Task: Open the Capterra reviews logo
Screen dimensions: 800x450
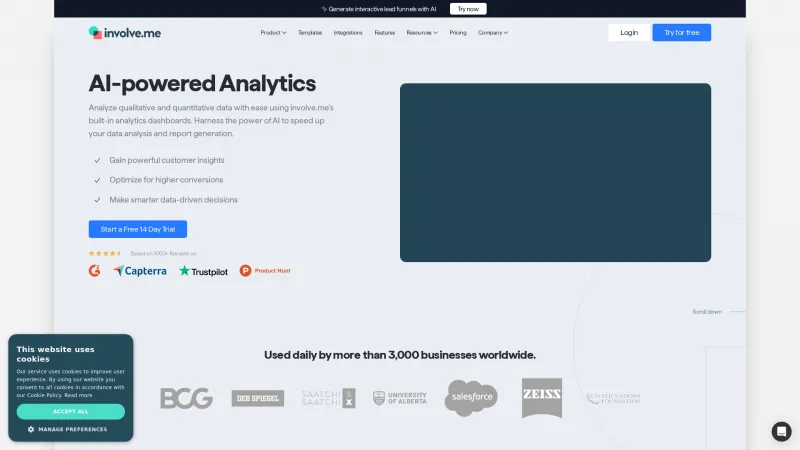Action: (x=140, y=271)
